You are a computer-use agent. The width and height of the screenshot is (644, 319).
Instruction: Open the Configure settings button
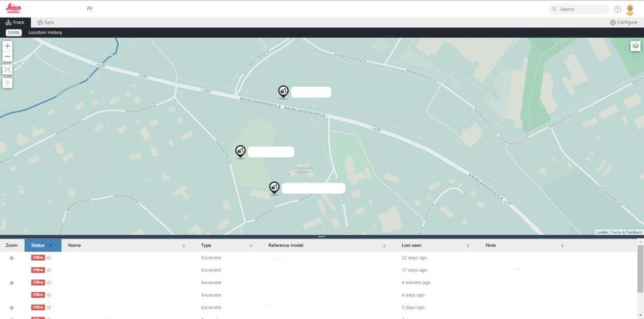click(624, 23)
